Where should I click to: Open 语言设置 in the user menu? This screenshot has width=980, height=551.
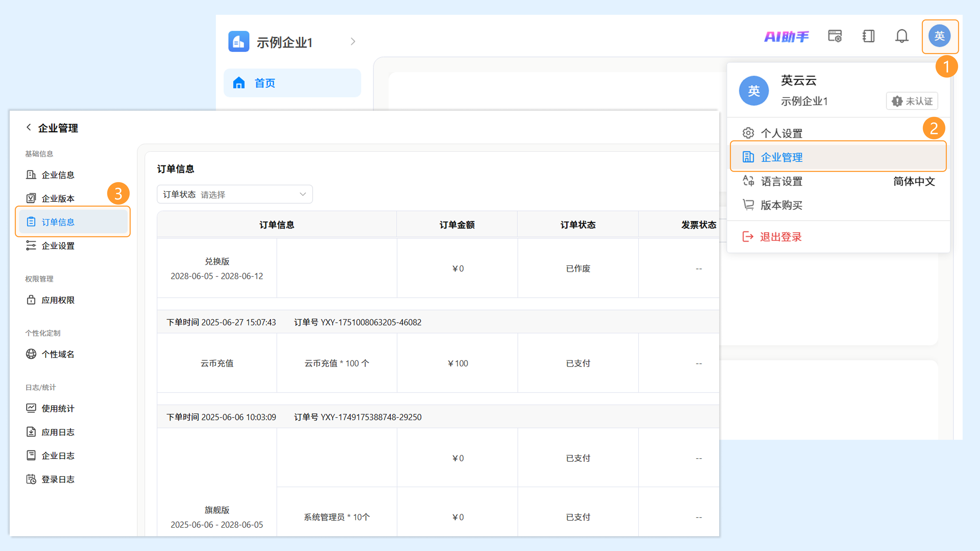(838, 181)
